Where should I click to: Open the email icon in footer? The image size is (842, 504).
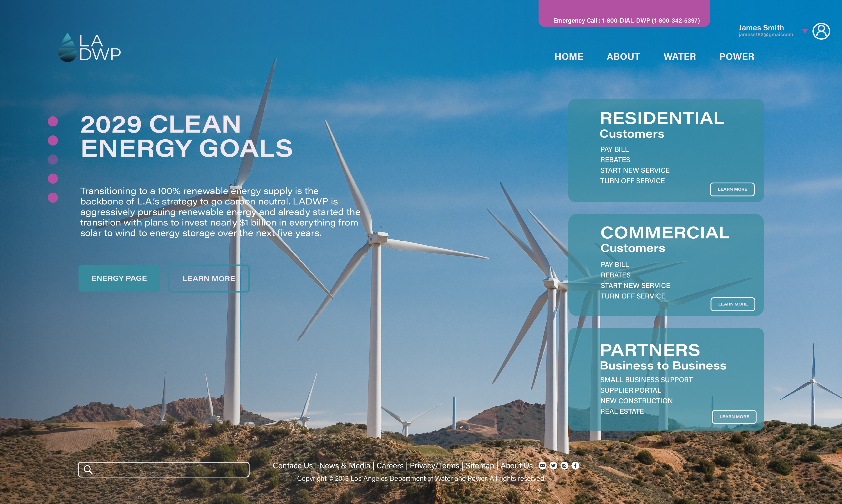tap(542, 466)
